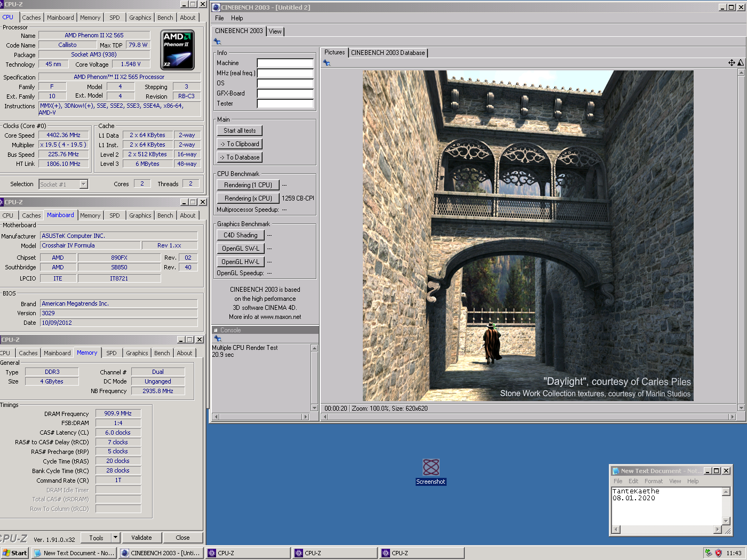Click the Notepad title bar icon
Screen dimensions: 747x560
[x=616, y=471]
